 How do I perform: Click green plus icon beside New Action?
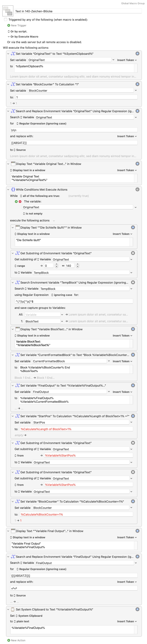pyautogui.click(x=9, y=641)
